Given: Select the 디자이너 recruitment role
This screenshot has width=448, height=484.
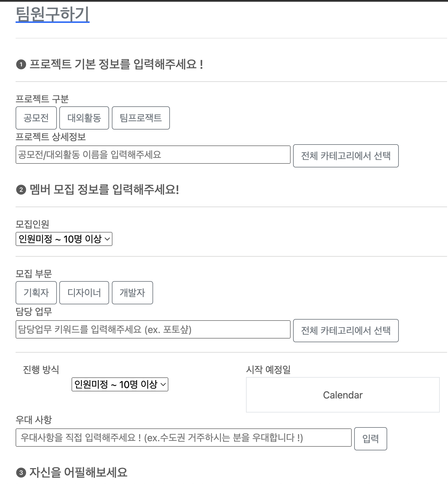Looking at the screenshot, I should pyautogui.click(x=84, y=293).
